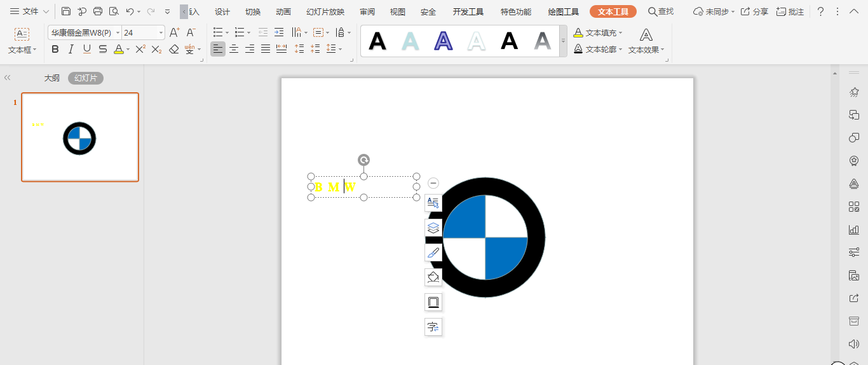Decrease font size with A- icon
868x365 pixels.
[x=191, y=32]
